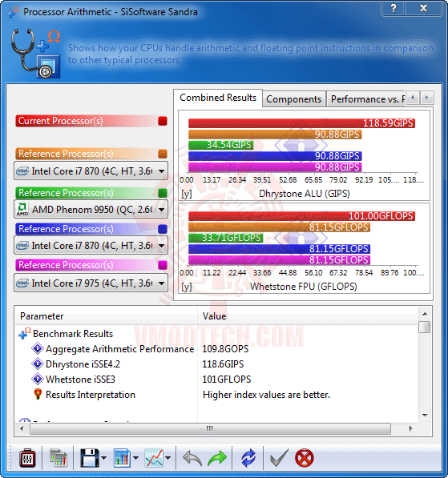This screenshot has height=478, width=448.
Task: Click the Parameter column header
Action: pyautogui.click(x=106, y=316)
